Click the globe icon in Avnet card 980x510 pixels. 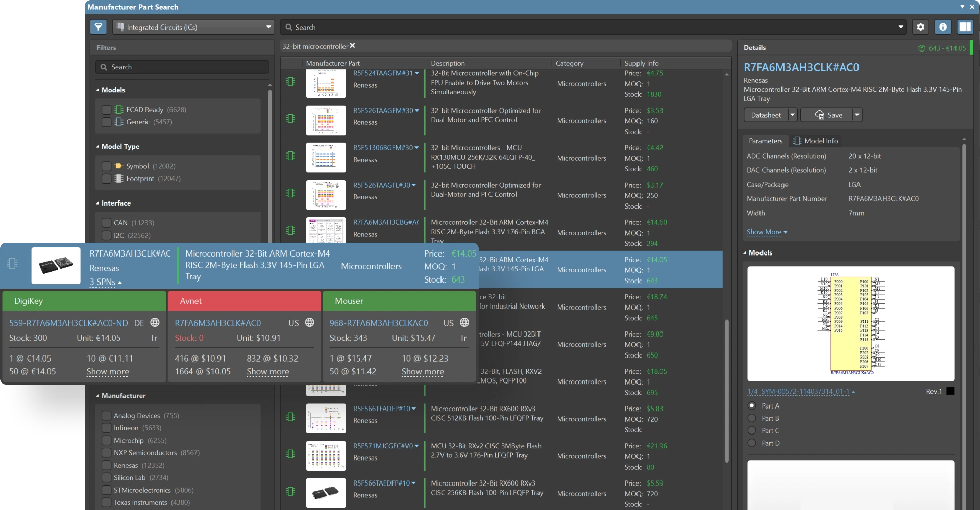309,322
